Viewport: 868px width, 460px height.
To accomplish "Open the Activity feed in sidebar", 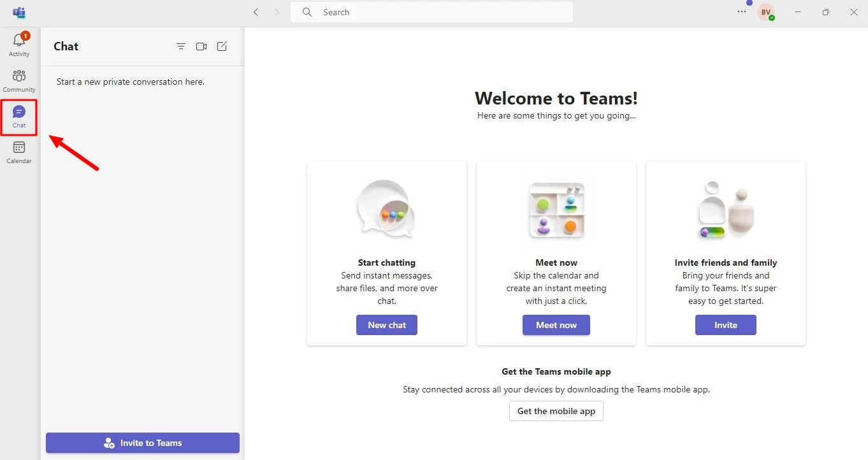I will (x=19, y=45).
